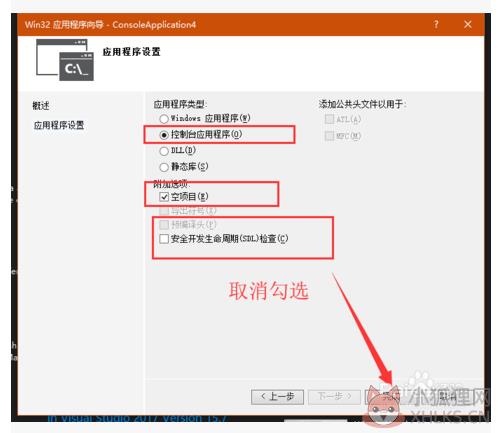The image size is (501, 433).
Task: Open 应用程序设置 page in sidebar
Action: pyautogui.click(x=59, y=125)
